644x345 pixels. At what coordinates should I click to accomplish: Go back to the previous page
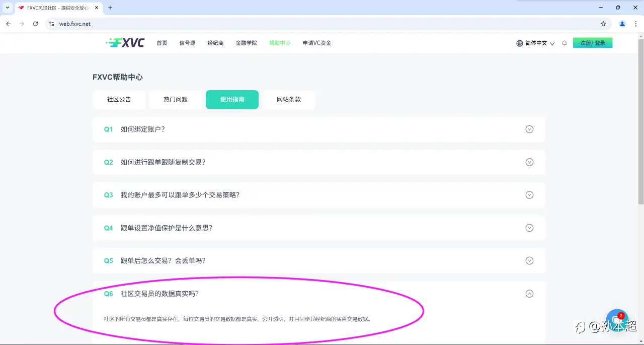[x=8, y=24]
